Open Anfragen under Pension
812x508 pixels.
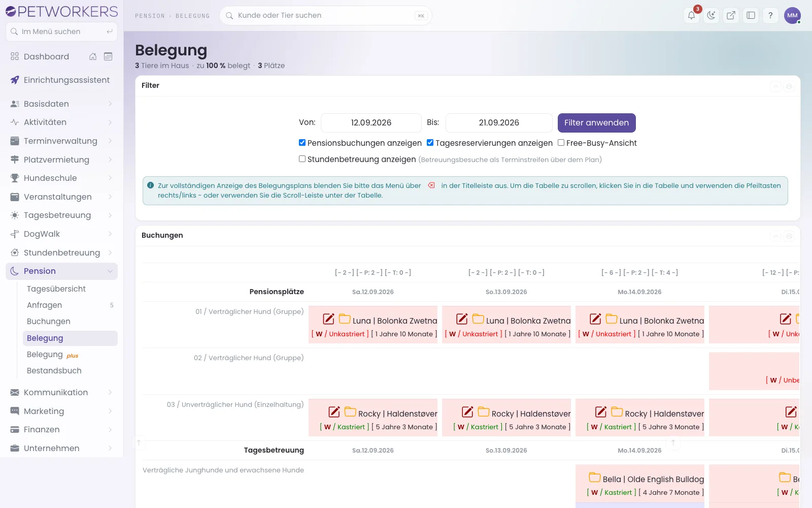70,305
